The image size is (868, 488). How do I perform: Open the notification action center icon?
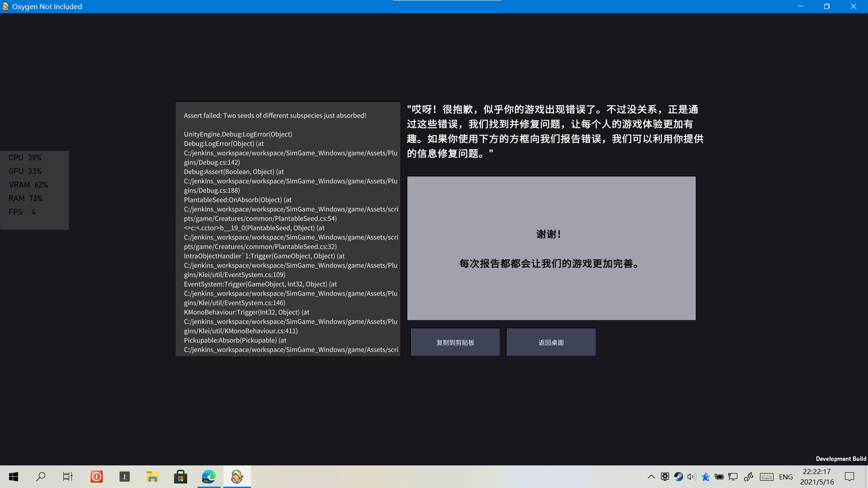click(x=849, y=477)
